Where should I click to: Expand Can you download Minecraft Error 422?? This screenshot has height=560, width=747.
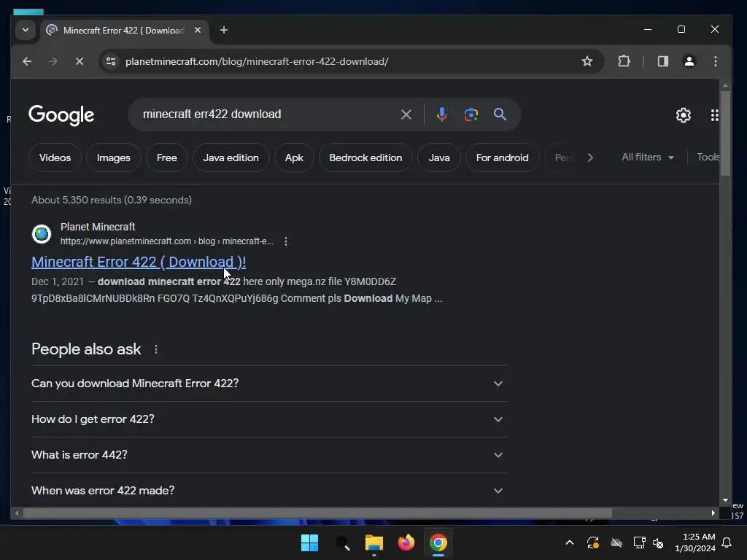[269, 384]
